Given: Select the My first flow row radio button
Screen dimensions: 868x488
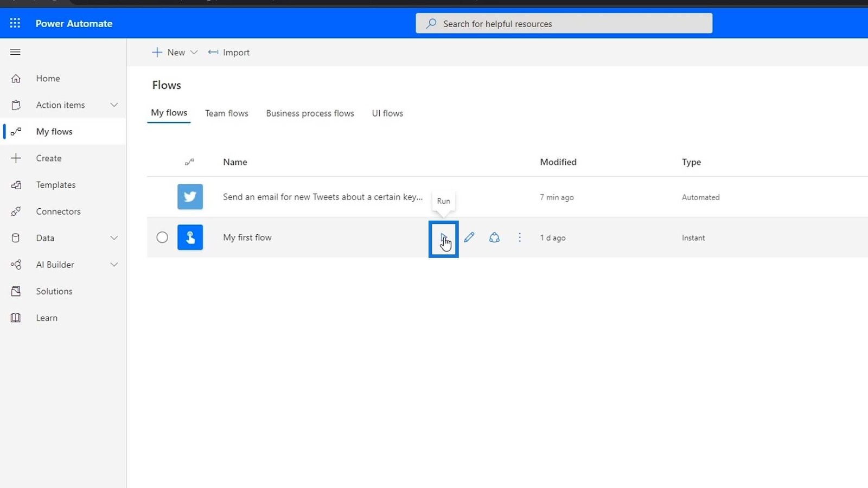Looking at the screenshot, I should click(162, 237).
